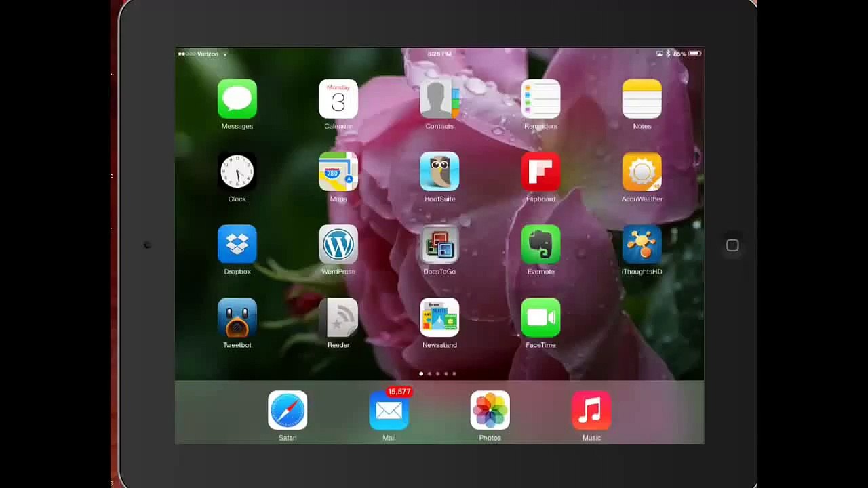
Task: Open the iThoughtsHD mind map app
Action: point(642,245)
